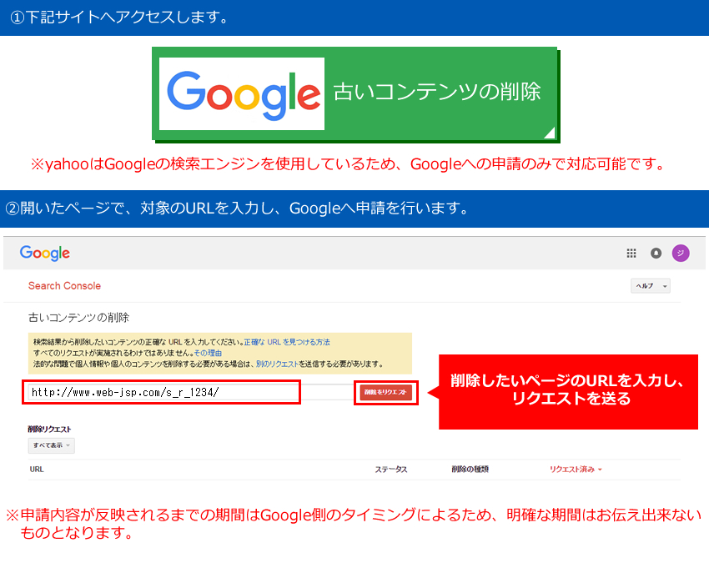Click the red 削除をリクエスト button

(x=385, y=392)
